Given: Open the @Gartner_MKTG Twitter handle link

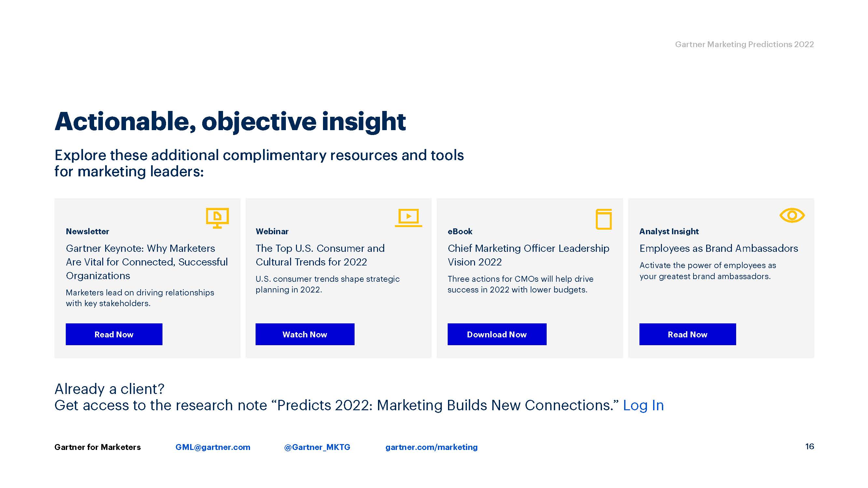Looking at the screenshot, I should tap(317, 447).
